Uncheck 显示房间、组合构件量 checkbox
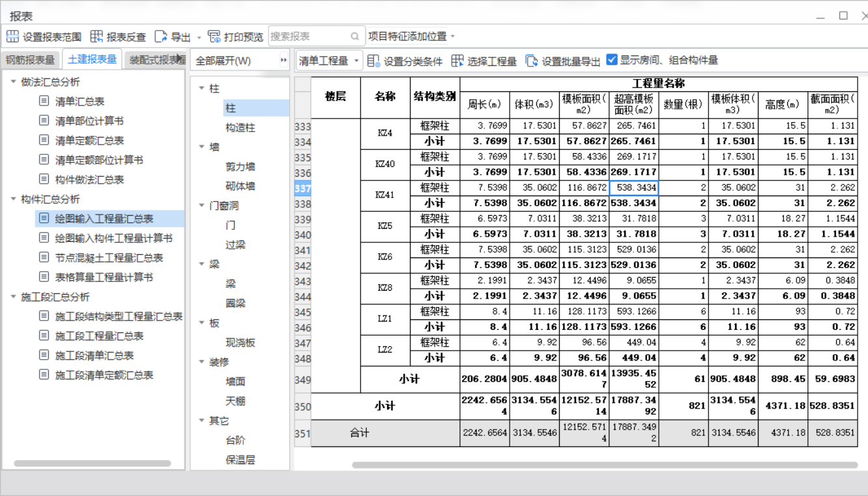Viewport: 868px width, 496px height. tap(612, 60)
